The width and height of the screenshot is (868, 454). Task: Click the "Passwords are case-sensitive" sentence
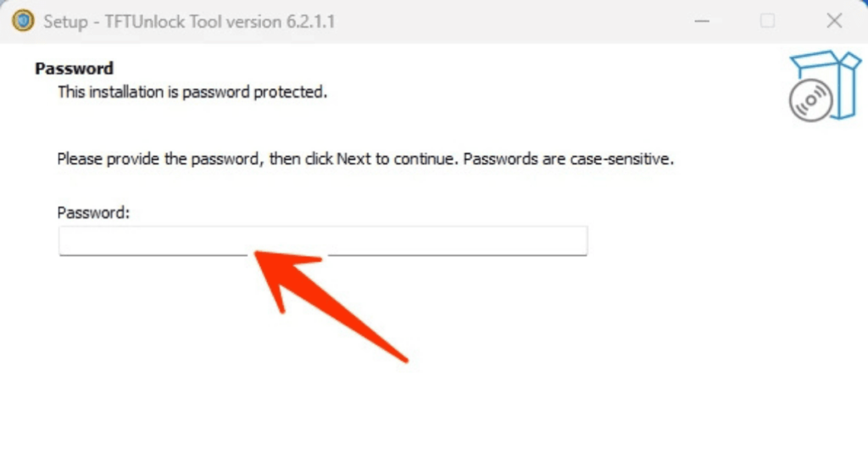[569, 159]
